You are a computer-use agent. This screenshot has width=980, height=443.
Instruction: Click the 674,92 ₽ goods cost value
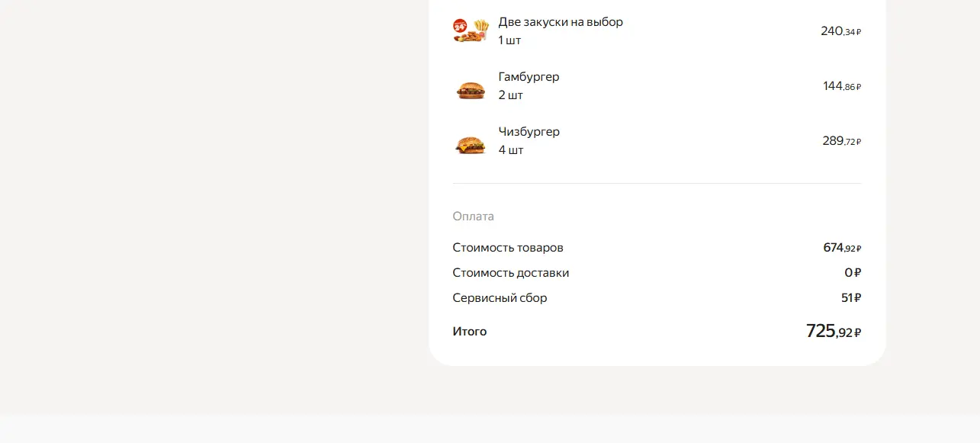842,248
